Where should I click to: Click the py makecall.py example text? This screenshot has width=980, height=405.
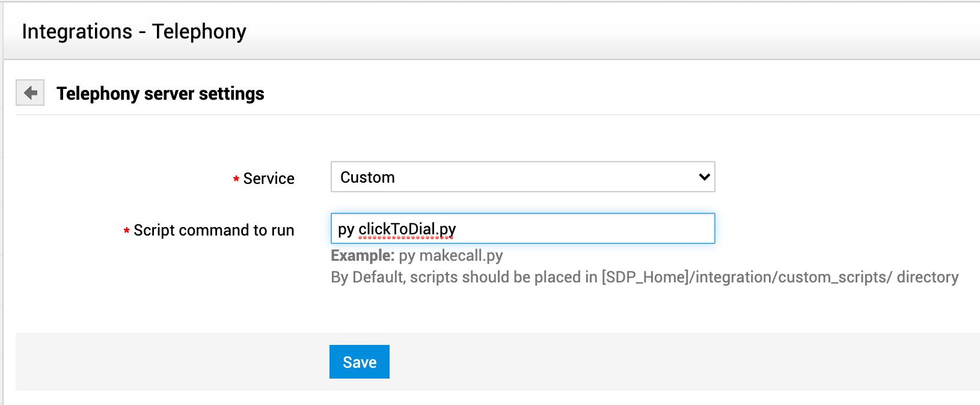[x=451, y=256]
